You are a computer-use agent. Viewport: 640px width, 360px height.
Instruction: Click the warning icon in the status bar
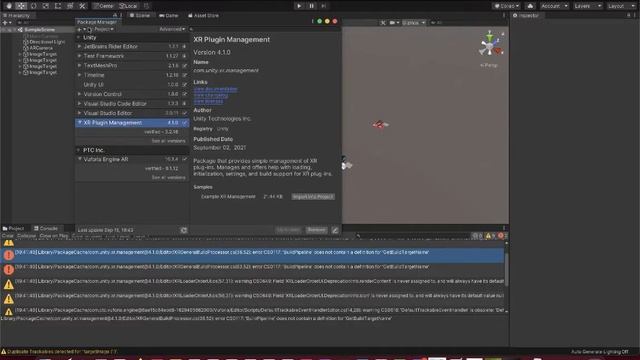click(4, 351)
